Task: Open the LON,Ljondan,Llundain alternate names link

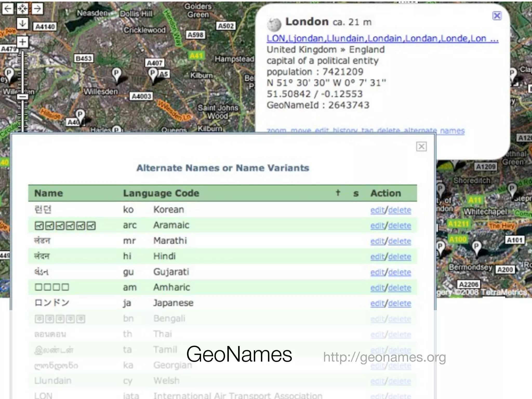Action: click(382, 39)
